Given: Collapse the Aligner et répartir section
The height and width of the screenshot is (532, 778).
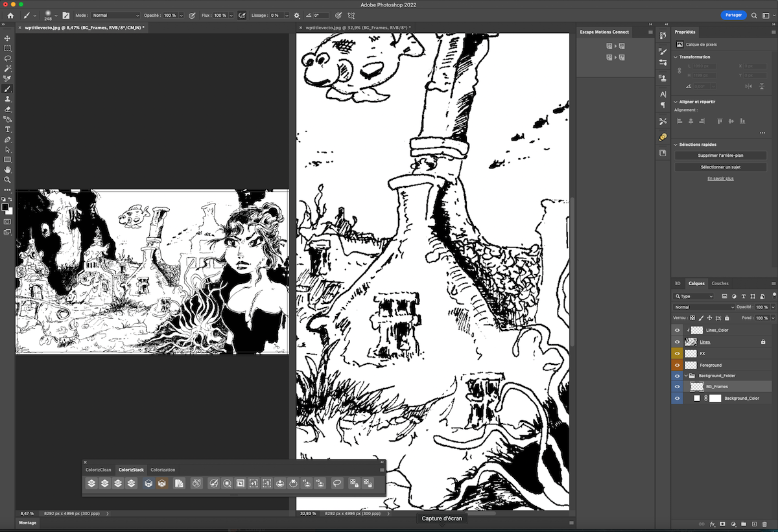Looking at the screenshot, I should coord(676,102).
